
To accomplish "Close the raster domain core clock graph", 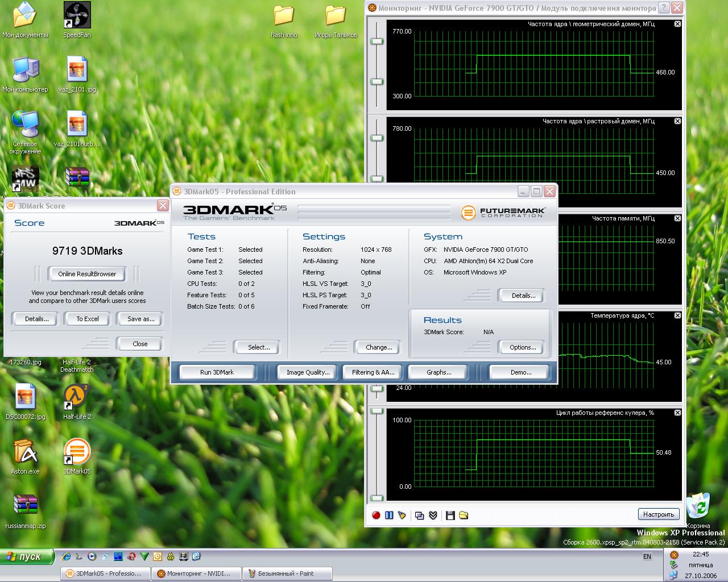I will (x=677, y=121).
